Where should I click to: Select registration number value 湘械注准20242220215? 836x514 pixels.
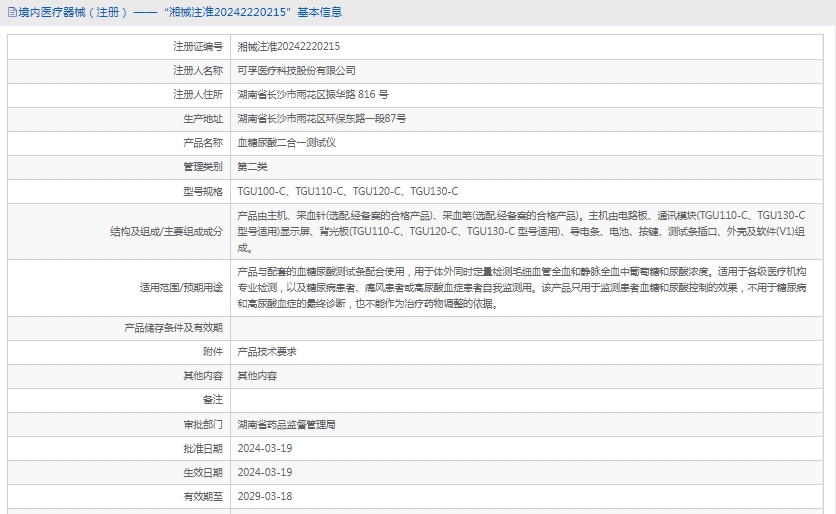click(x=288, y=47)
